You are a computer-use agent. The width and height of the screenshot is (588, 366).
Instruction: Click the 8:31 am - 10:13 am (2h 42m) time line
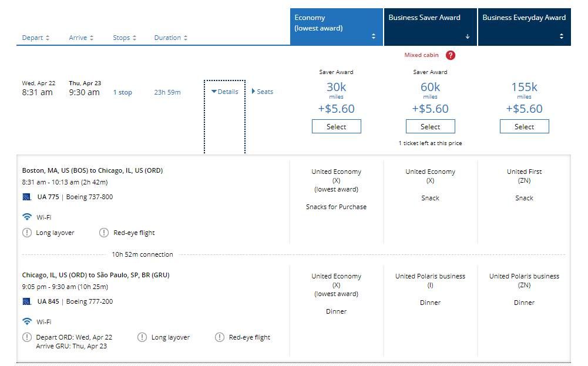pyautogui.click(x=65, y=182)
